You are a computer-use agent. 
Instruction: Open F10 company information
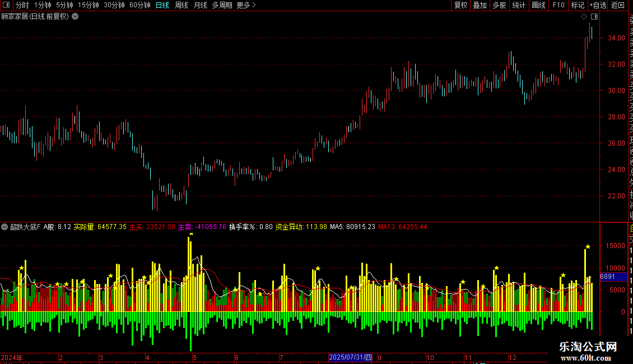[x=558, y=5]
